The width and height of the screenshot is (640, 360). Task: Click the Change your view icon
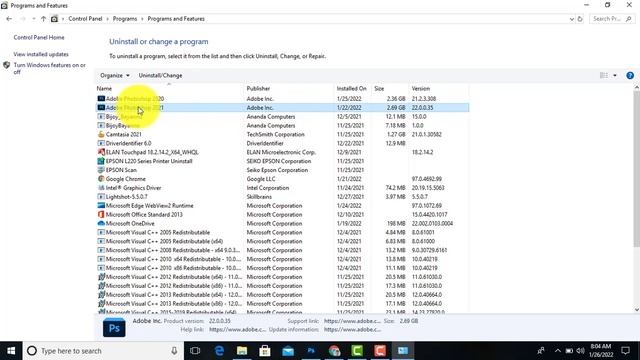click(x=604, y=75)
